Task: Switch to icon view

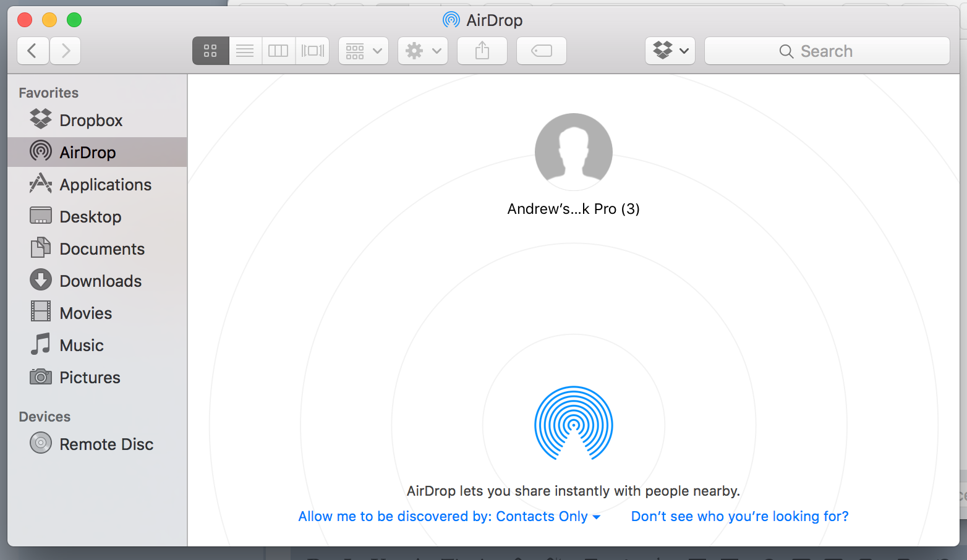Action: click(211, 51)
